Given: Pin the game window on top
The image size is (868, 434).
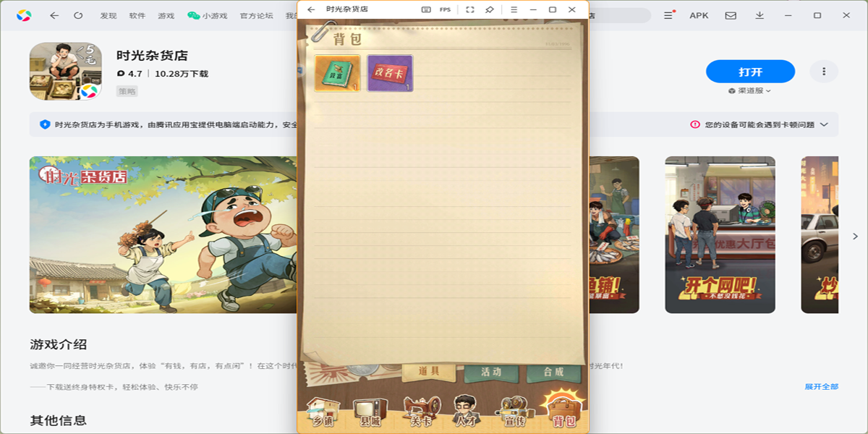Looking at the screenshot, I should point(490,9).
